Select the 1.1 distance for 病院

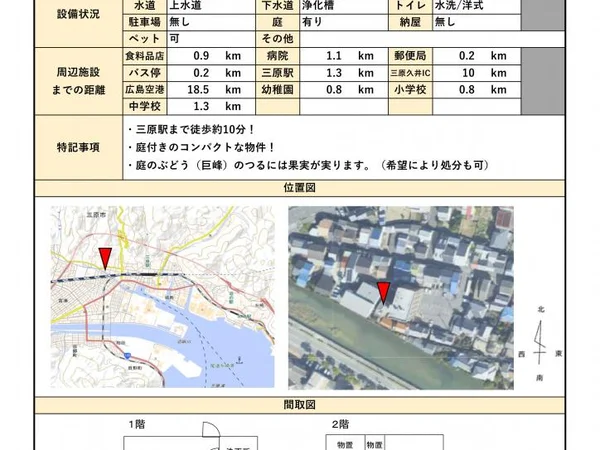(334, 56)
